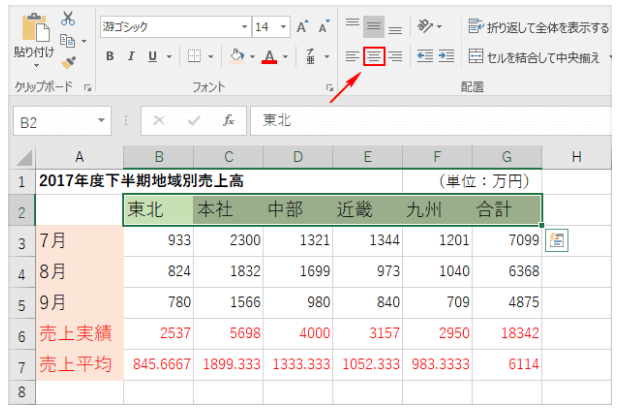618x413 pixels.
Task: Click セルを結合して中央揃え merge button
Action: point(535,57)
